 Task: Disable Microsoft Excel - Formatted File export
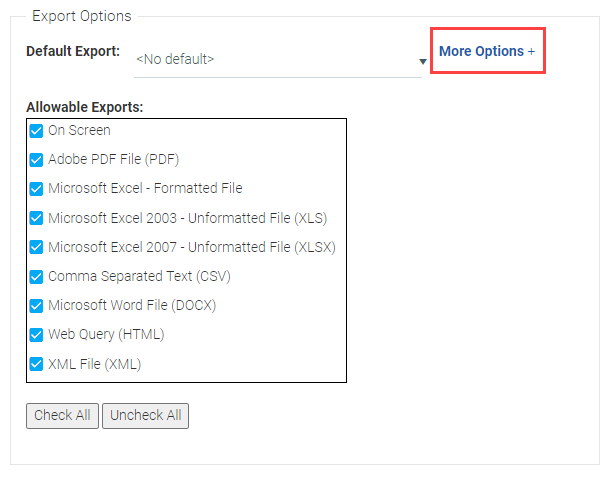coord(37,188)
